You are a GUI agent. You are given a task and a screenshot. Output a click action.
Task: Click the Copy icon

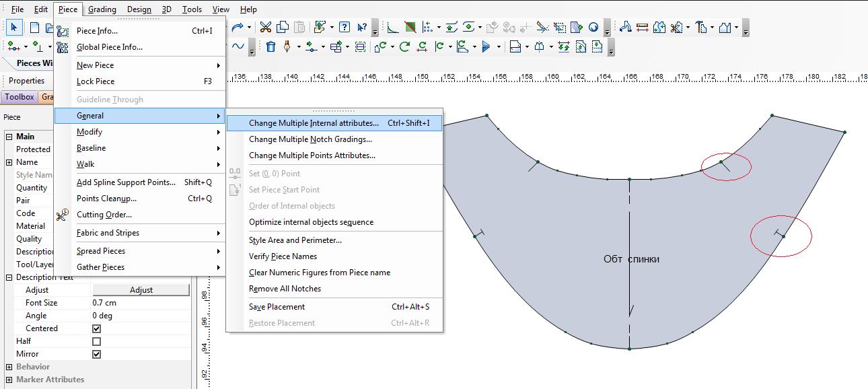pyautogui.click(x=283, y=28)
